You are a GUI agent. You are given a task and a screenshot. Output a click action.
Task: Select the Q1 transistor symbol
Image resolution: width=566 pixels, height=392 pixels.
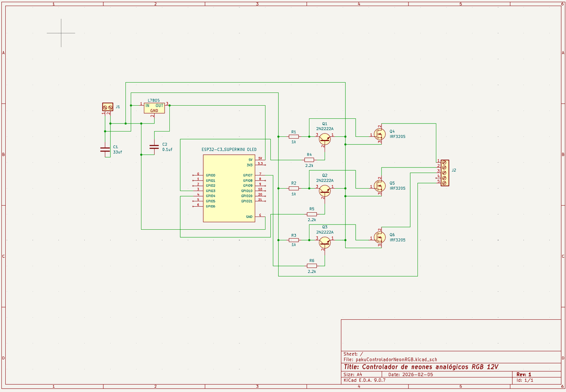coord(325,138)
